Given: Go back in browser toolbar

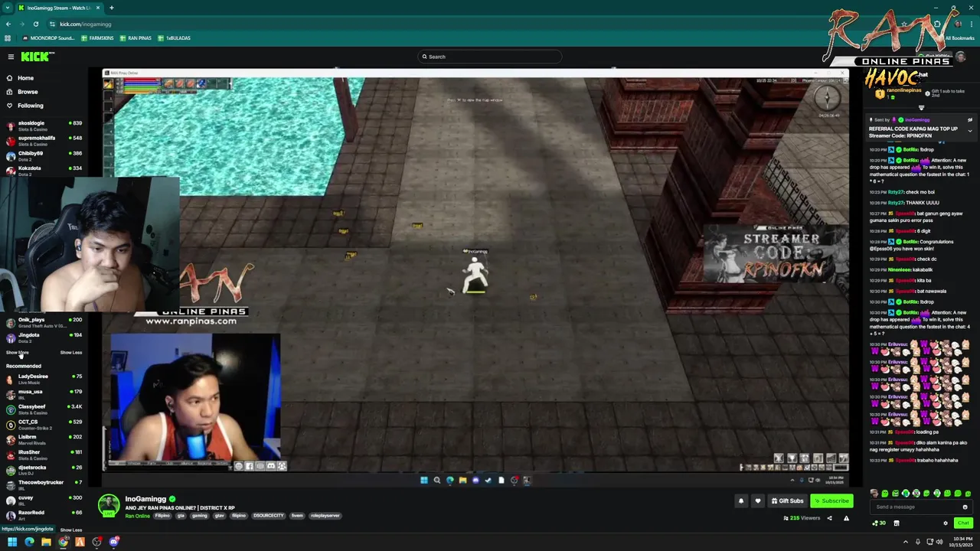Looking at the screenshot, I should (8, 24).
